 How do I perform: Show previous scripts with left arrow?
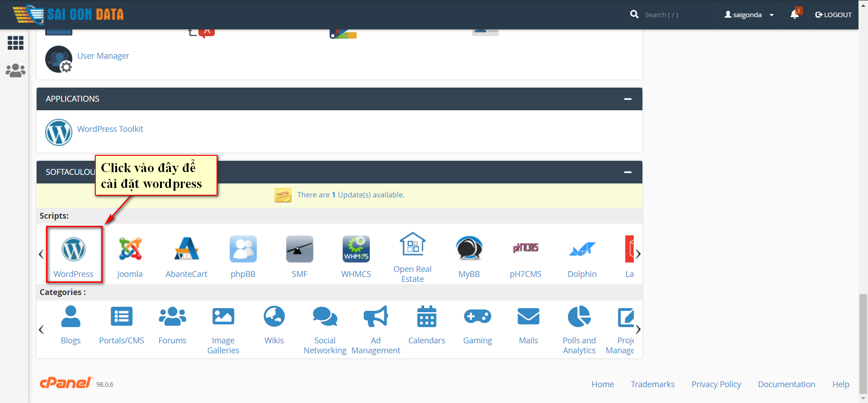41,254
